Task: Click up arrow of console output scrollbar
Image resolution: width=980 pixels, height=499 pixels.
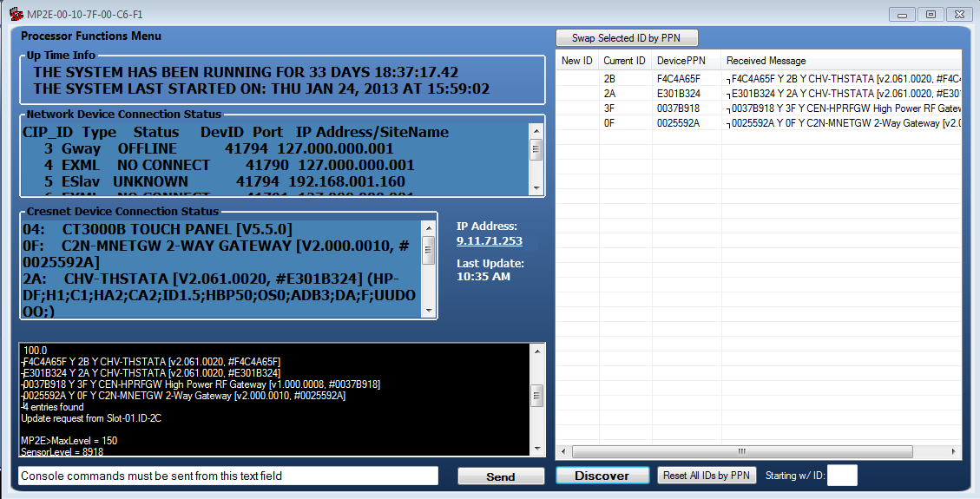Action: 537,351
